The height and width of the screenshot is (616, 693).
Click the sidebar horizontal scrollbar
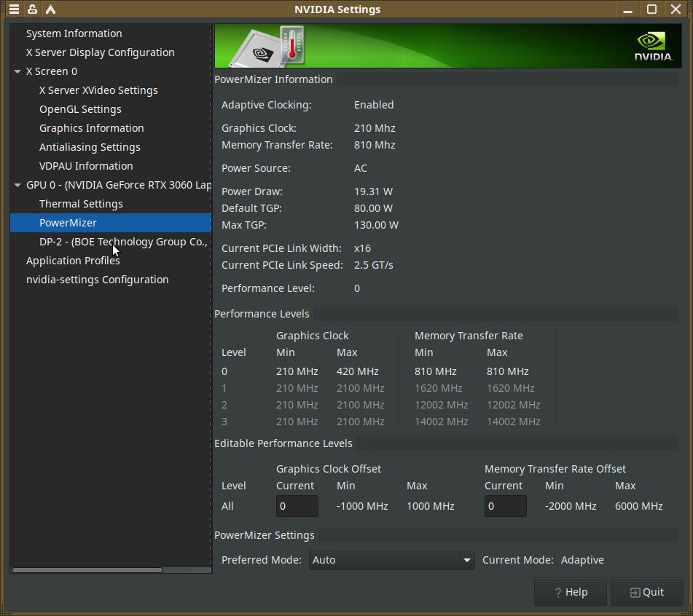pyautogui.click(x=87, y=570)
